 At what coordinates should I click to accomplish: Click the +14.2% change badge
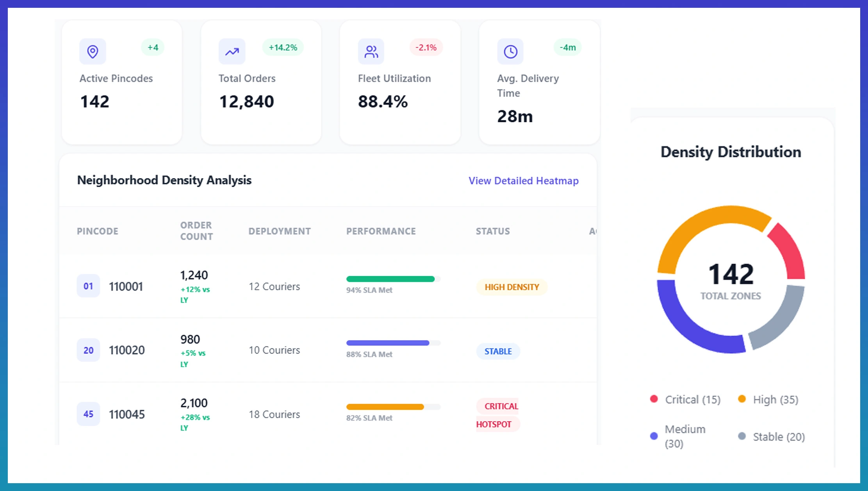pyautogui.click(x=283, y=48)
